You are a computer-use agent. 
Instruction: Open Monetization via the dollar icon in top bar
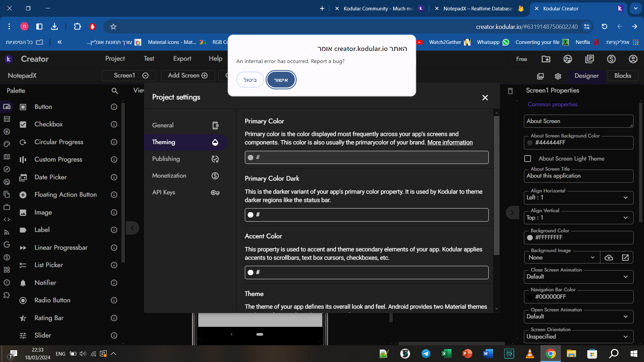[611, 59]
